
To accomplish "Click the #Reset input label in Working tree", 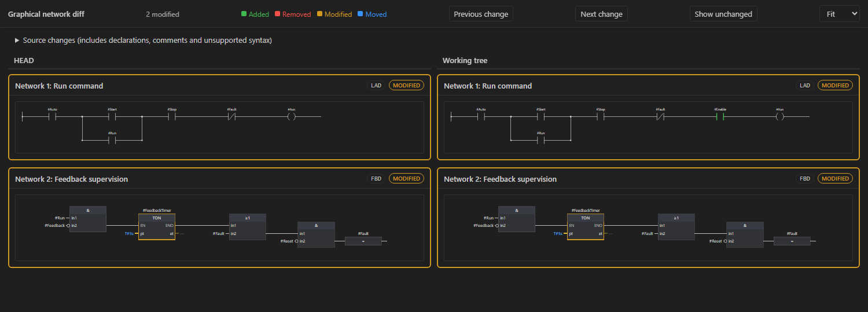I will point(716,241).
